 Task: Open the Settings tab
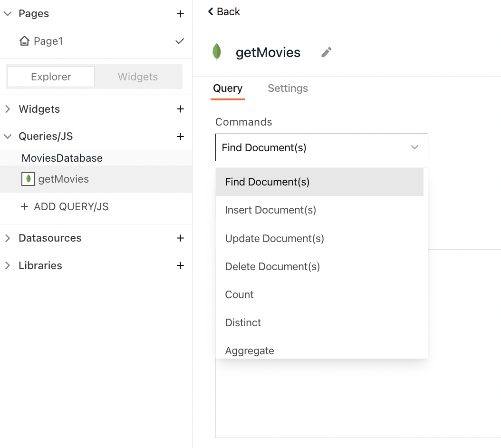pos(288,88)
